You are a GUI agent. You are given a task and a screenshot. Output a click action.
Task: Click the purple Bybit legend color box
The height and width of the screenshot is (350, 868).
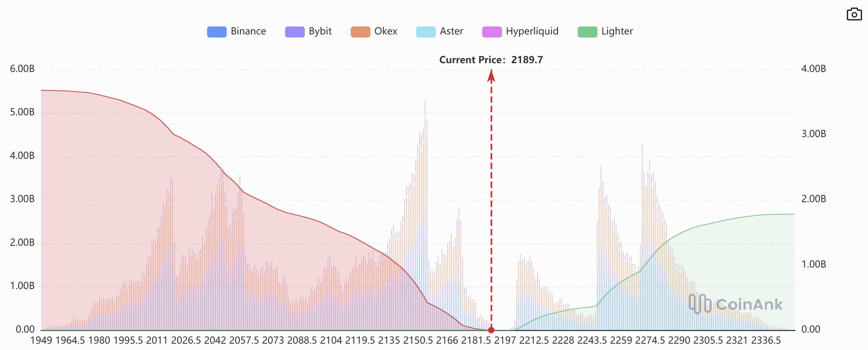(295, 32)
